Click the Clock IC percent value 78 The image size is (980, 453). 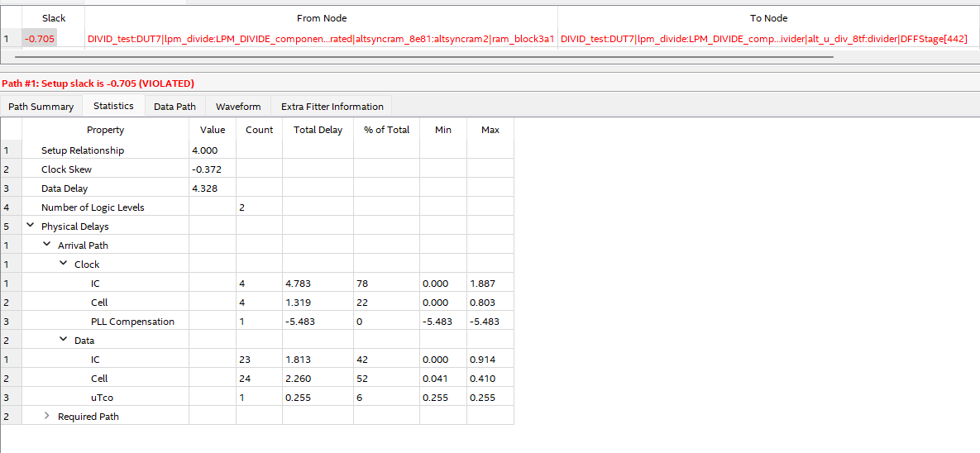362,283
